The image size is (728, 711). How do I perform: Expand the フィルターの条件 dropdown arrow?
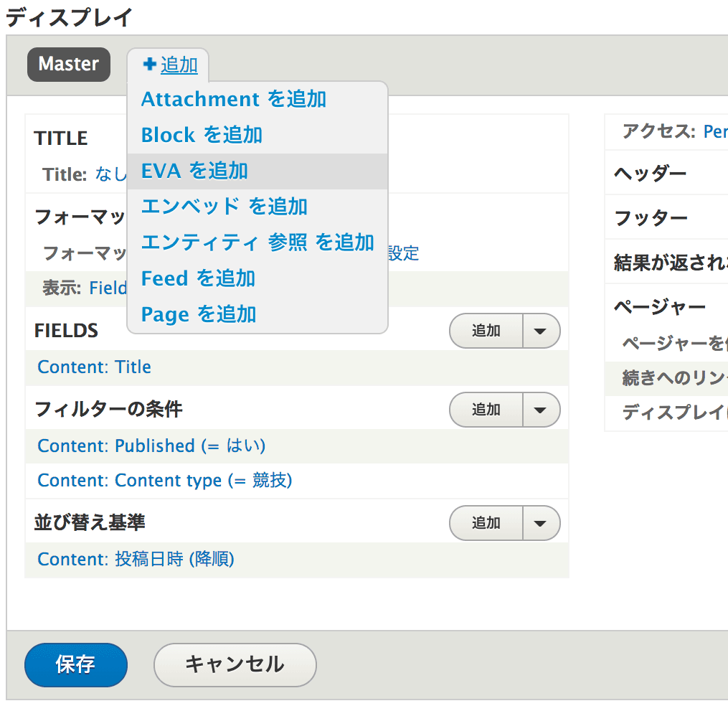(x=542, y=410)
